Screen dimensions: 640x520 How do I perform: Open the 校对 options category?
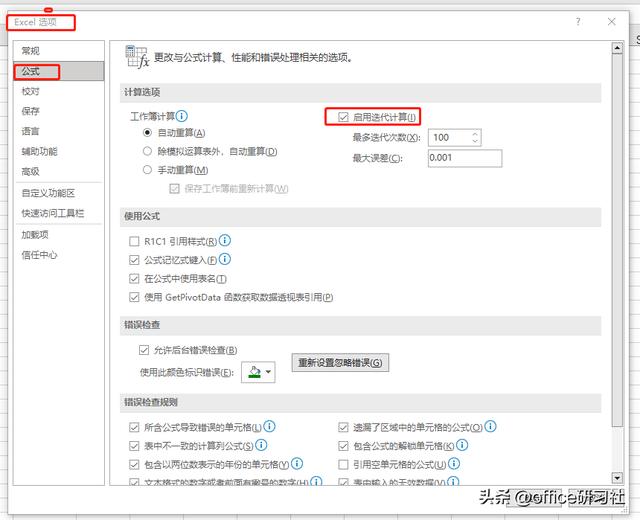click(x=58, y=91)
